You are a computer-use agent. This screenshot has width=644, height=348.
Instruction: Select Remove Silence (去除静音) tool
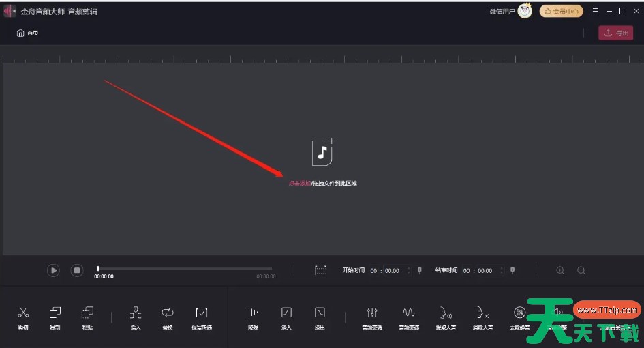pos(519,317)
